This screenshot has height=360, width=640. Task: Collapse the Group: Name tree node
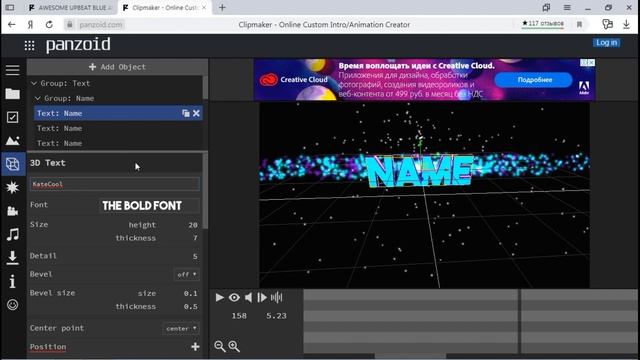click(x=38, y=98)
